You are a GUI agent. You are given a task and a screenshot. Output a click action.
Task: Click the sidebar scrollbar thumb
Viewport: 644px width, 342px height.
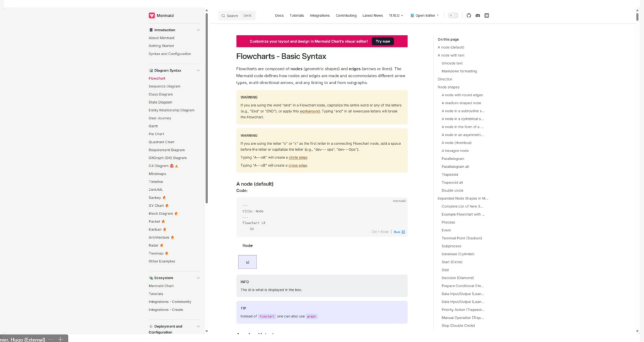206,108
